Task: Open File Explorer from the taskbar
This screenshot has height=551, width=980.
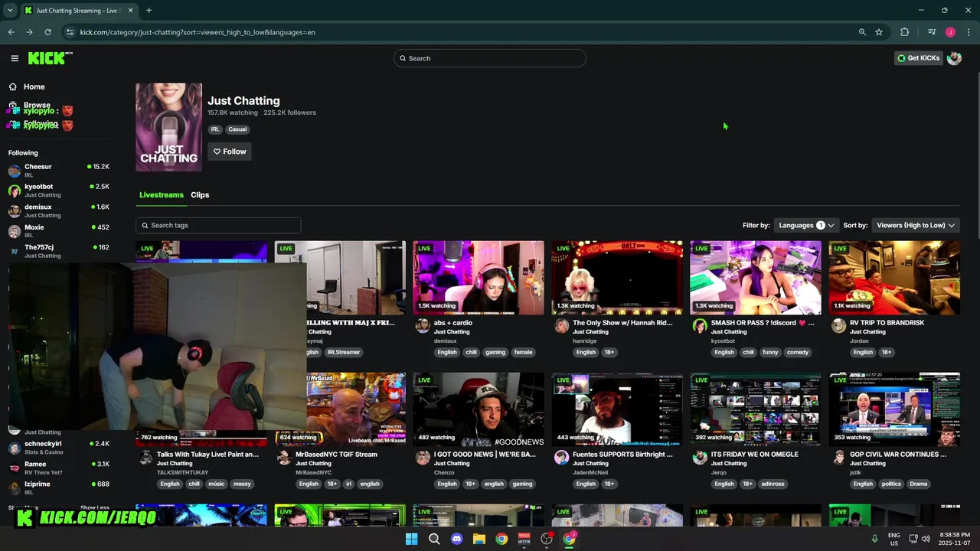Action: 479,539
